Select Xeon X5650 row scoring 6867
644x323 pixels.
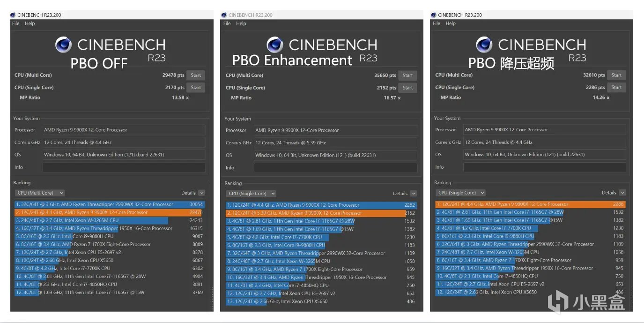pyautogui.click(x=110, y=260)
